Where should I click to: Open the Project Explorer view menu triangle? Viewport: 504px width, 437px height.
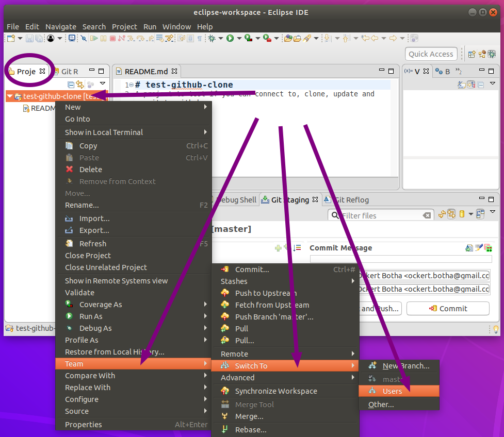[x=103, y=83]
